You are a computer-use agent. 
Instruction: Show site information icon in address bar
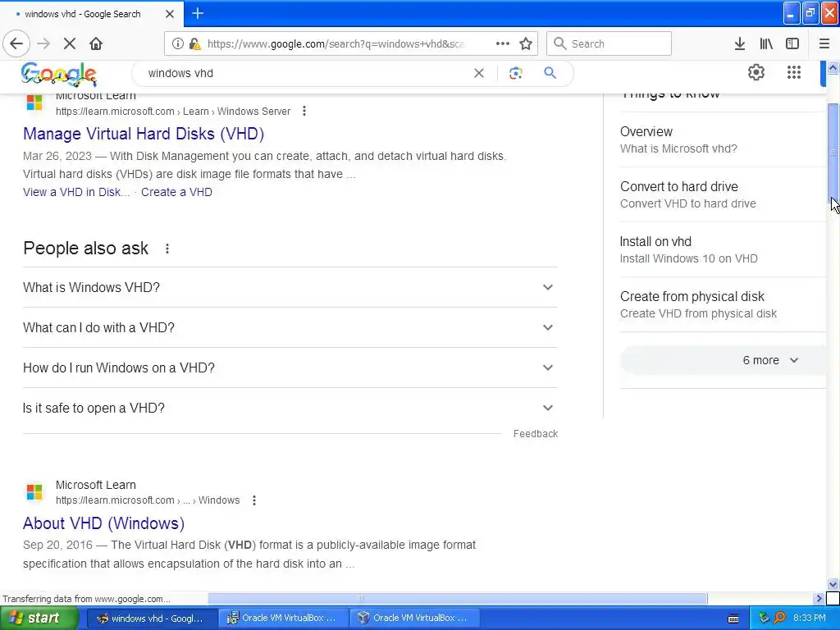pos(178,44)
